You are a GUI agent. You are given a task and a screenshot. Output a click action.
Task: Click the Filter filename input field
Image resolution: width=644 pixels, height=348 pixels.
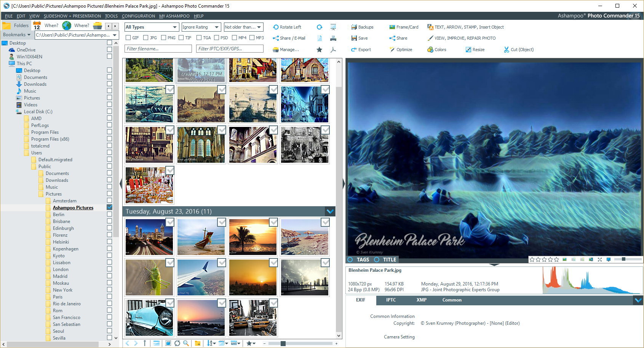click(158, 49)
